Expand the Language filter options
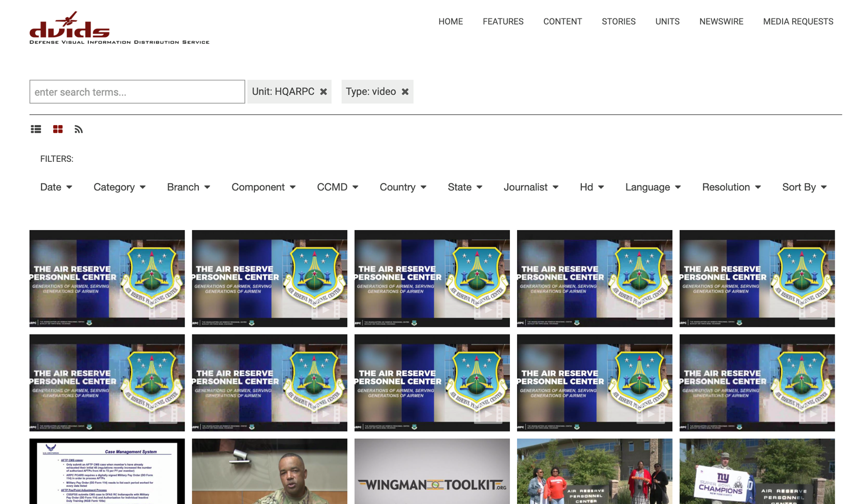Screen dimensions: 863x504 click(652, 187)
